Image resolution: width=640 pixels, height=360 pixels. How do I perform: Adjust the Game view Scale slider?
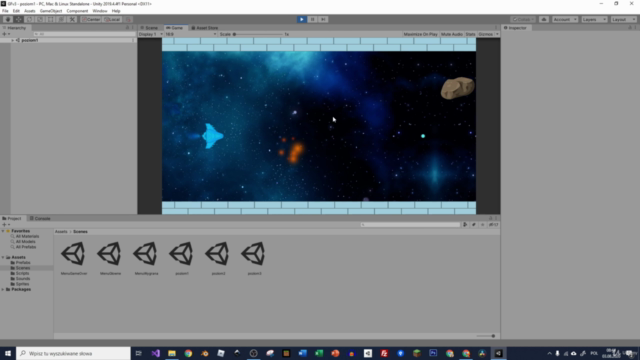pos(257,34)
